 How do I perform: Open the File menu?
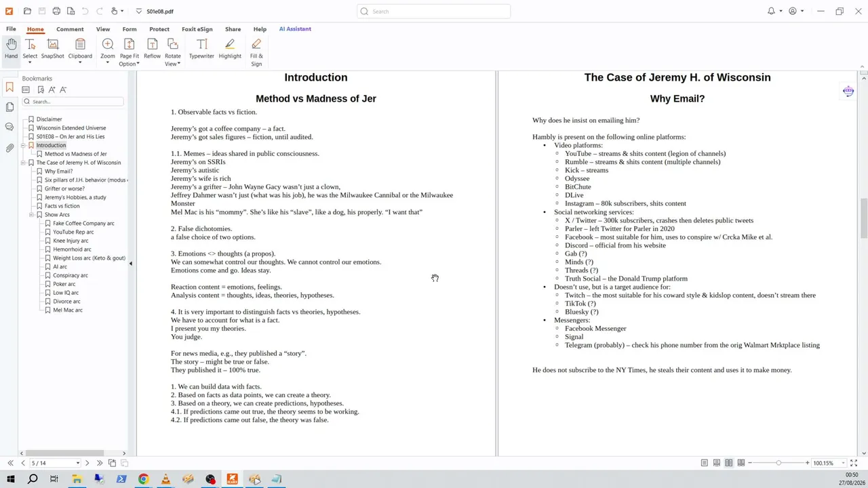(11, 29)
